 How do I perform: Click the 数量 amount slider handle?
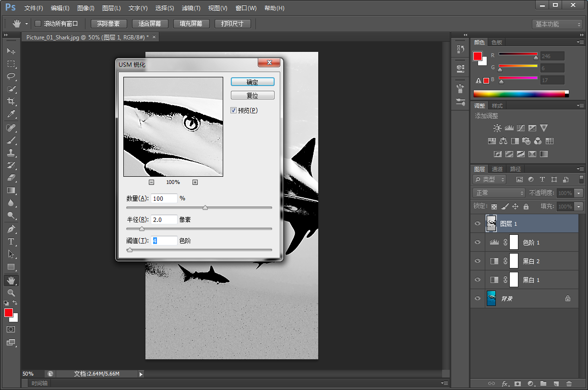click(x=205, y=208)
